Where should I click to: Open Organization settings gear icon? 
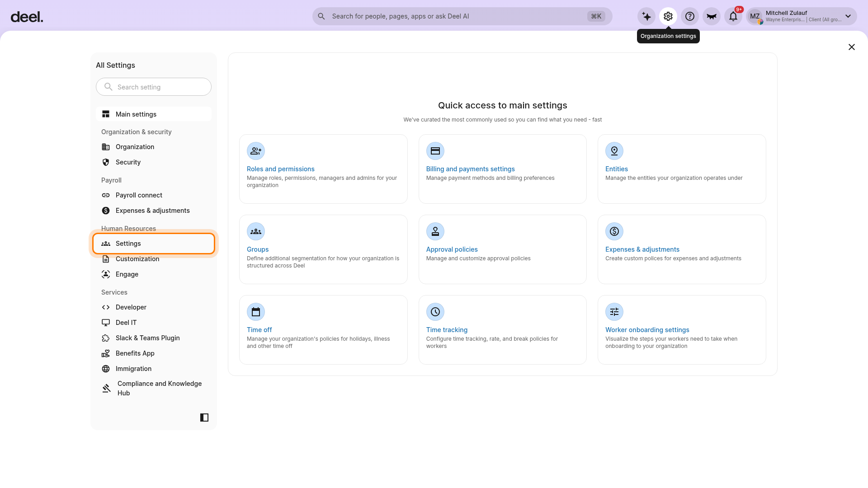click(x=668, y=16)
